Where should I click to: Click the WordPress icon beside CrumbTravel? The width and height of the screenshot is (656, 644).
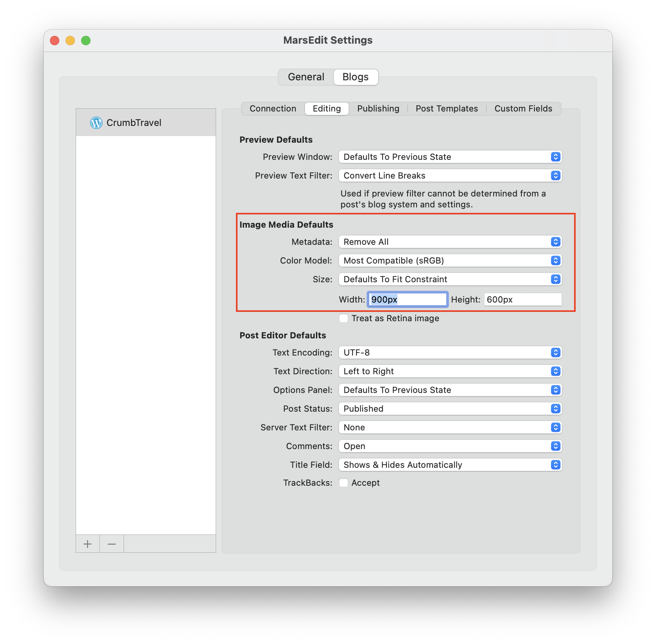click(x=96, y=123)
